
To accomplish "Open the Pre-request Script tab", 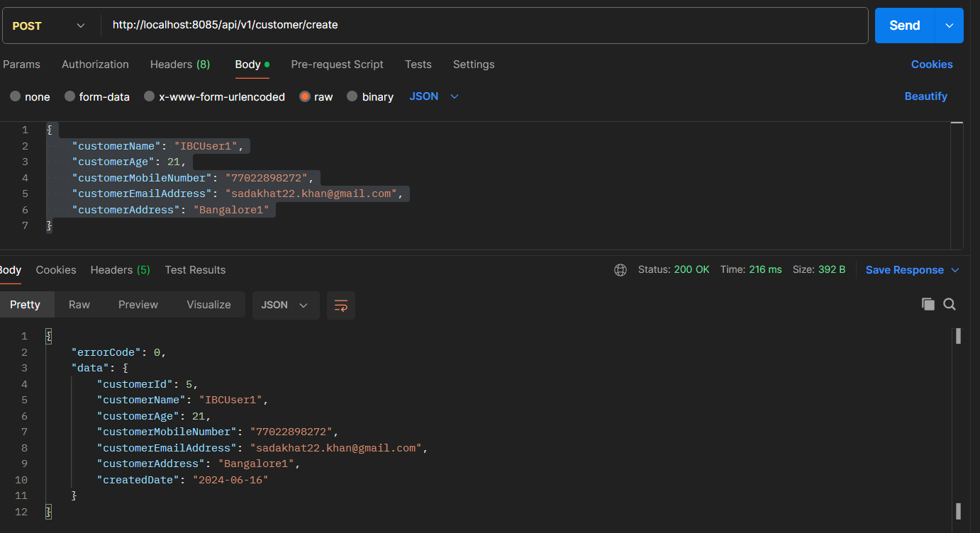I will [x=337, y=64].
